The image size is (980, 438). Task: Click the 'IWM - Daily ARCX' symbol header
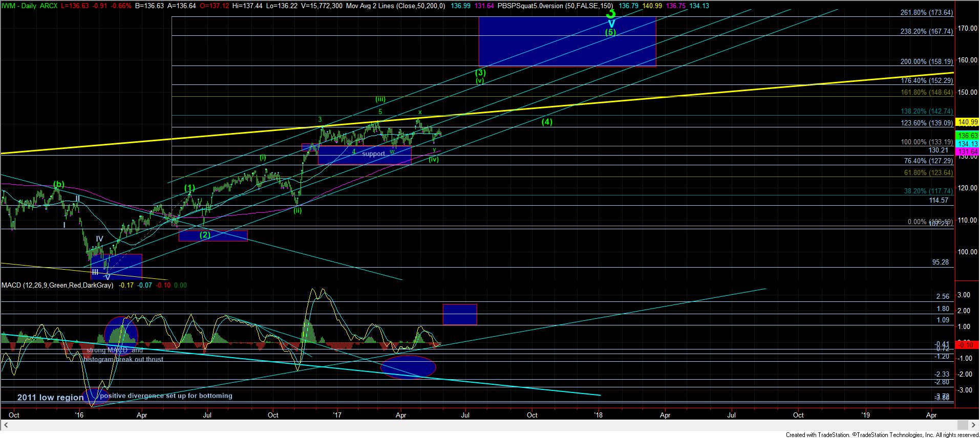pyautogui.click(x=30, y=4)
